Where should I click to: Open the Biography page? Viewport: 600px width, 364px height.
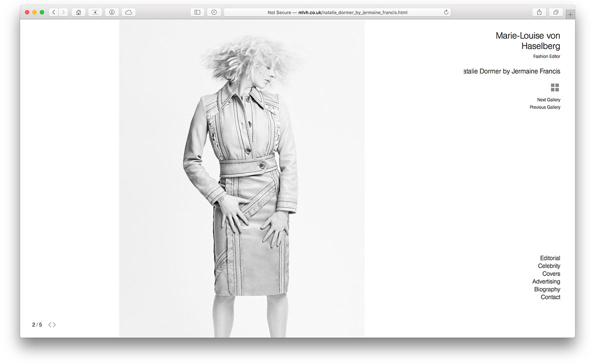coord(547,289)
